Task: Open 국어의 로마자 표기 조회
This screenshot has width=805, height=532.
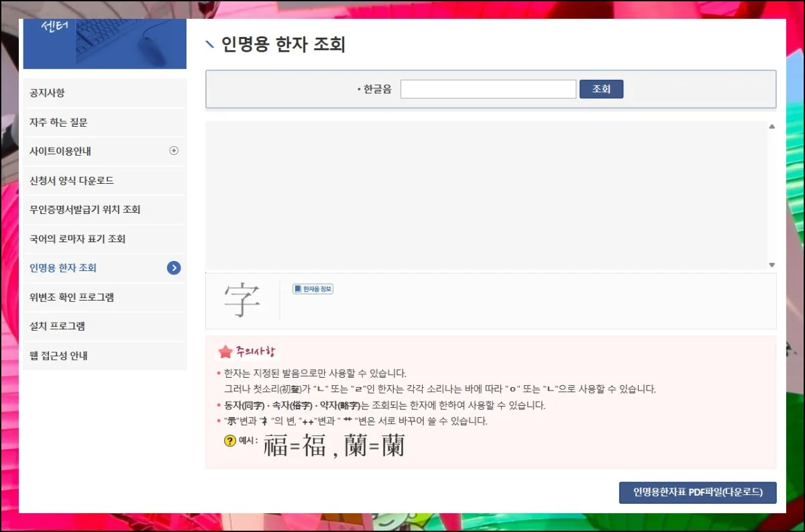Action: point(77,239)
